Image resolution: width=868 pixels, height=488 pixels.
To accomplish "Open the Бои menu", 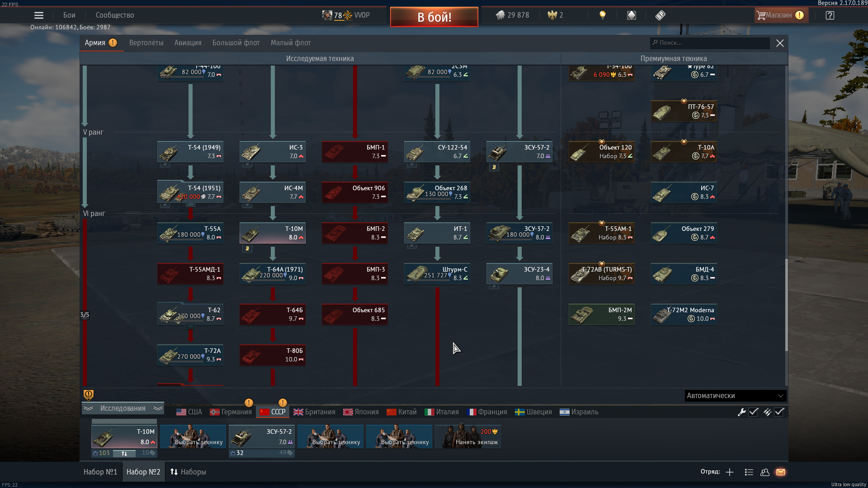I will 69,15.
